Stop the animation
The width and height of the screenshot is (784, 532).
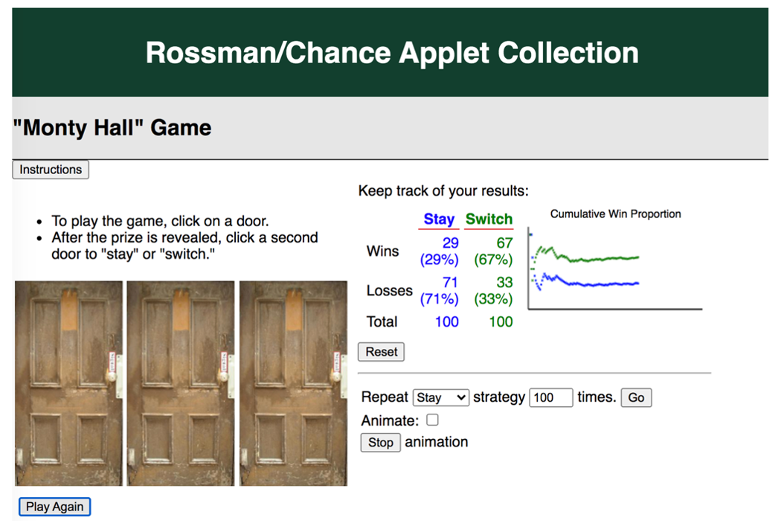pyautogui.click(x=380, y=443)
